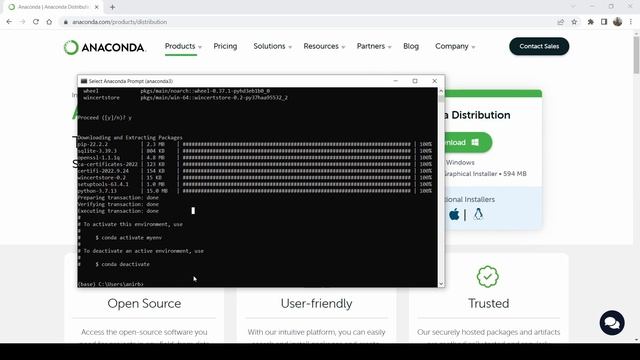Click the 'Graphical Installer • 594 MB' text

(485, 174)
